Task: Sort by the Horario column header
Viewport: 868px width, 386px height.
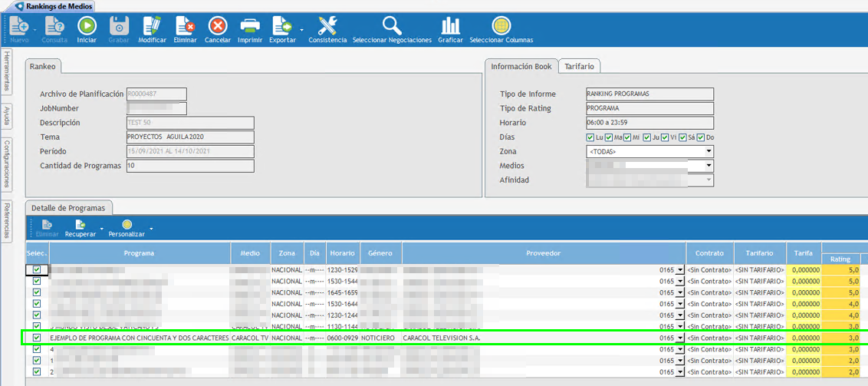Action: (x=343, y=253)
